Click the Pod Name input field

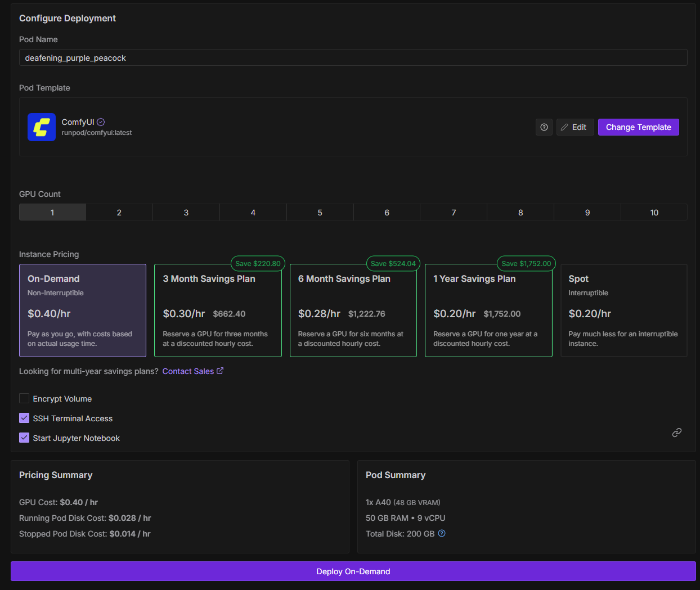(x=353, y=57)
